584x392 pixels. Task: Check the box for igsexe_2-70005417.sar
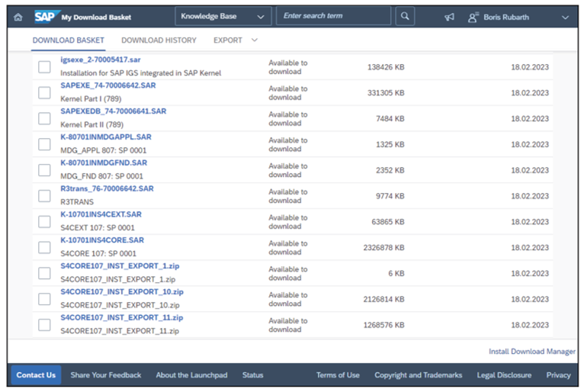click(x=44, y=67)
